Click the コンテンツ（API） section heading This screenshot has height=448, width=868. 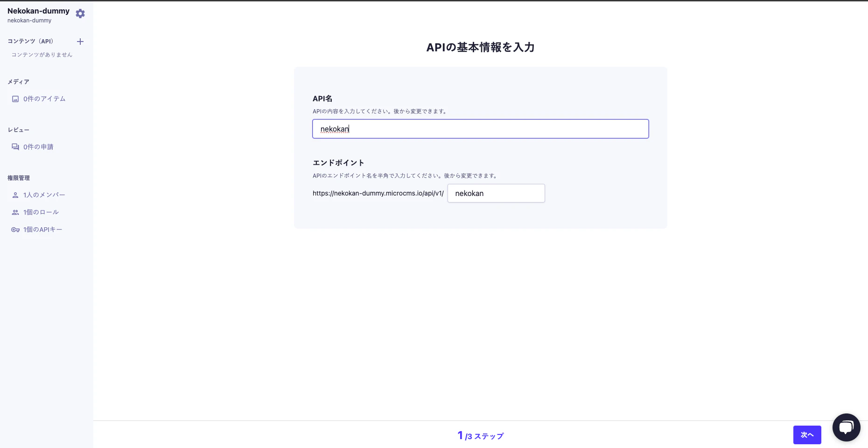pos(30,41)
